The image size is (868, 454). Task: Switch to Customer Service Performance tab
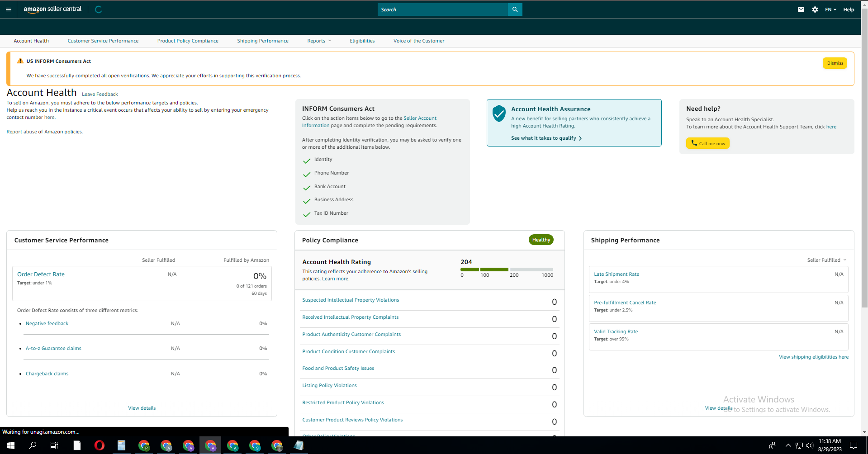coord(103,41)
